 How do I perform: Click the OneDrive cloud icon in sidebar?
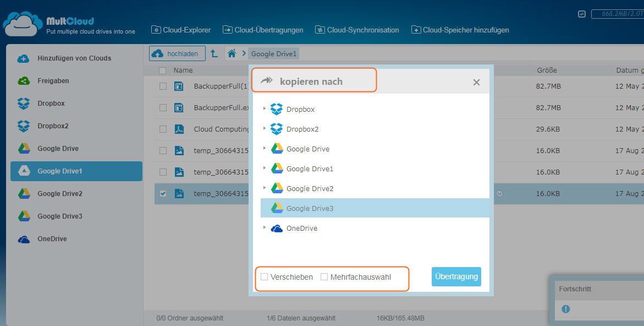click(x=23, y=240)
